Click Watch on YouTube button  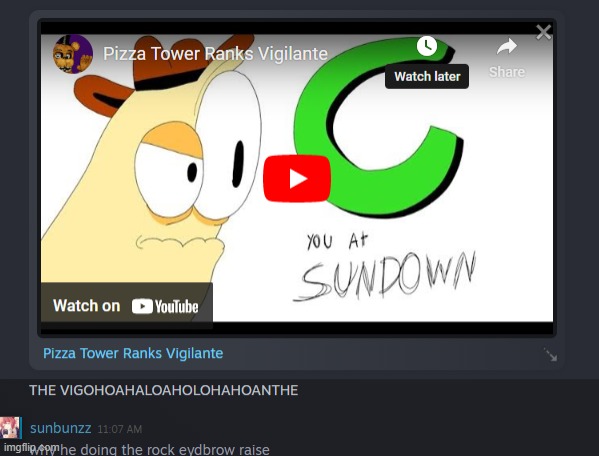(x=126, y=306)
